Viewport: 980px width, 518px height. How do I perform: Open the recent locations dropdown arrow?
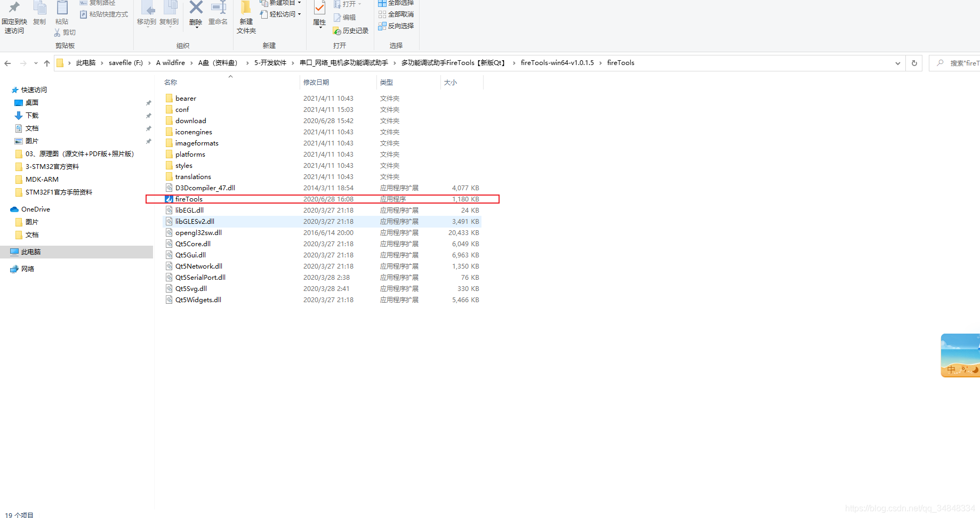pos(36,63)
